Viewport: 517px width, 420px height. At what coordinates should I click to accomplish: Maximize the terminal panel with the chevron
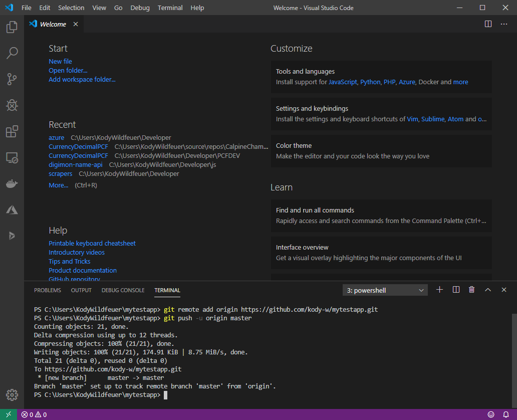click(487, 290)
